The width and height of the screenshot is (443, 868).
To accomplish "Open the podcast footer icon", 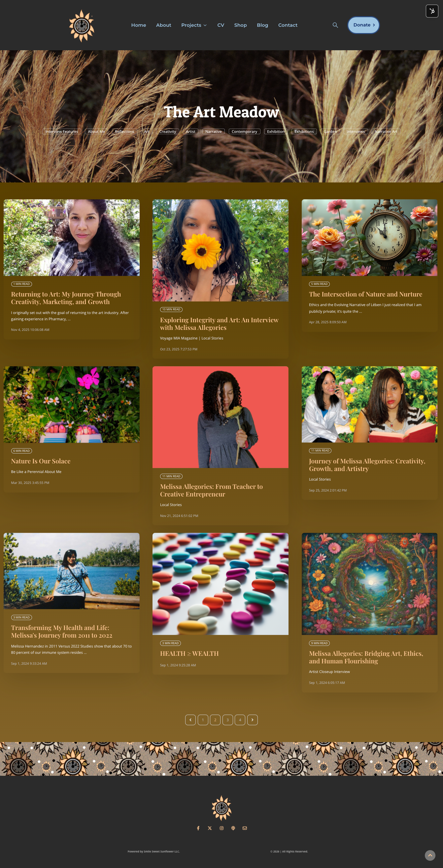I will pyautogui.click(x=233, y=828).
